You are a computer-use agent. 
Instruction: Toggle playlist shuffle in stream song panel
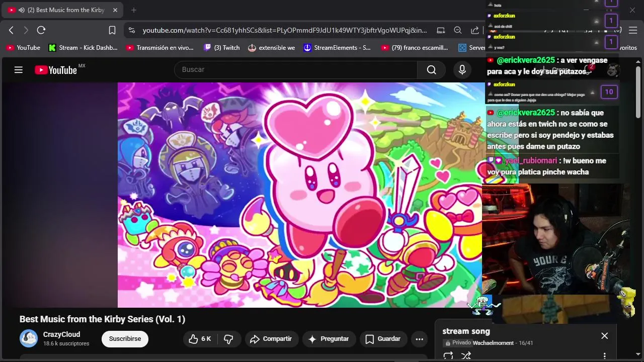click(466, 356)
